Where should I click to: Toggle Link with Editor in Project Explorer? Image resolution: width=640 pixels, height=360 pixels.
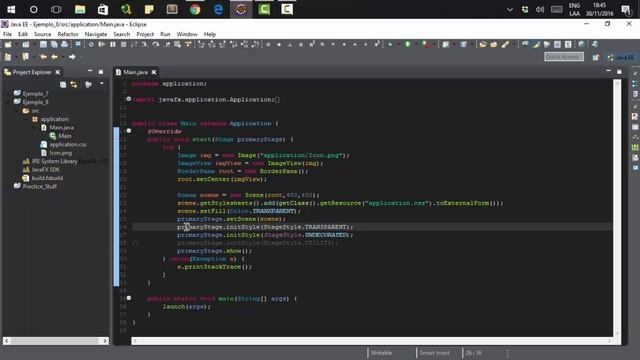74,84
